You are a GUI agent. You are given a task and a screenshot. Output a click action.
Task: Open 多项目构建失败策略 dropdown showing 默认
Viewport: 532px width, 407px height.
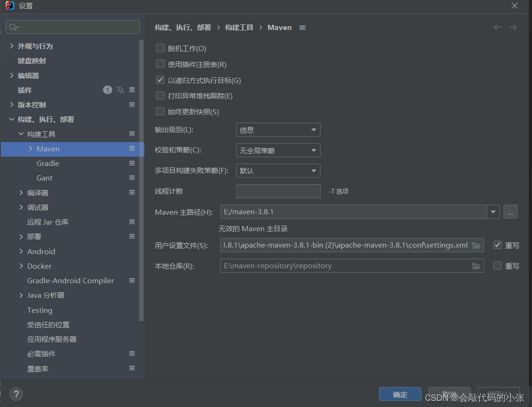click(278, 171)
